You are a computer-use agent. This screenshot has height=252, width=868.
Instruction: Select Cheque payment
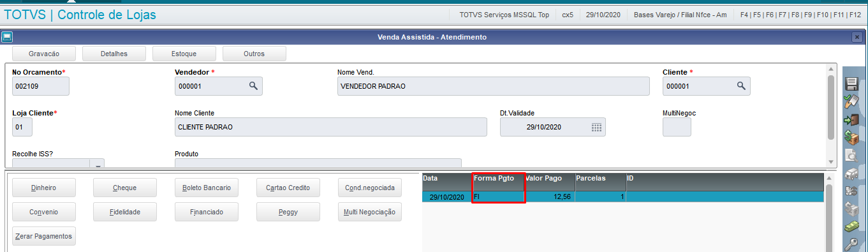click(125, 188)
